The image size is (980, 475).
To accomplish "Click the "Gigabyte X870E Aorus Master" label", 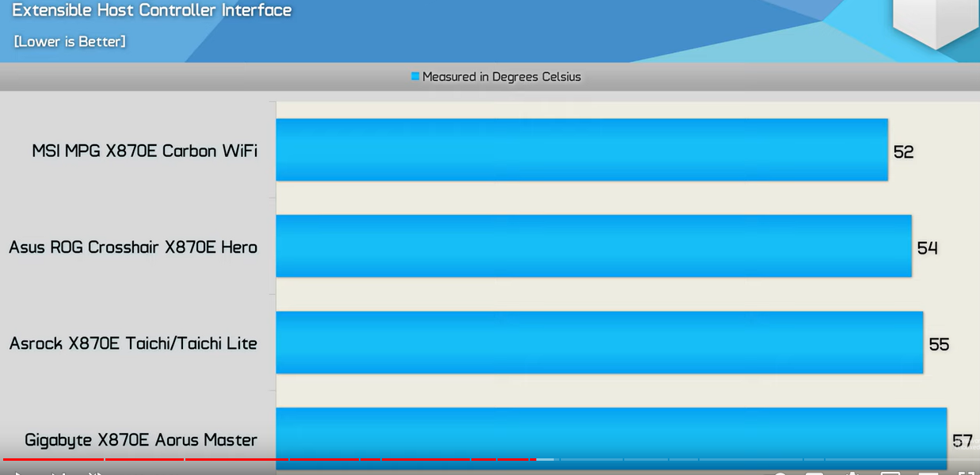I will pyautogui.click(x=141, y=440).
